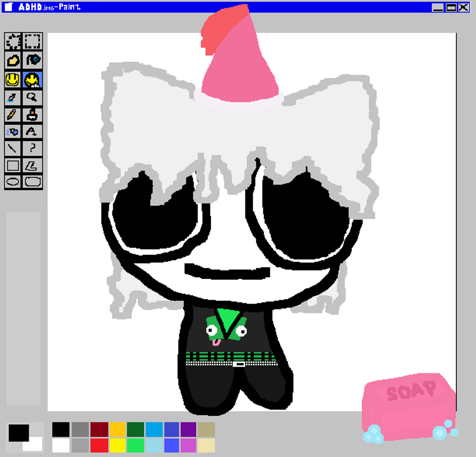Select the polygon shape tool
The image size is (476, 457).
click(32, 166)
